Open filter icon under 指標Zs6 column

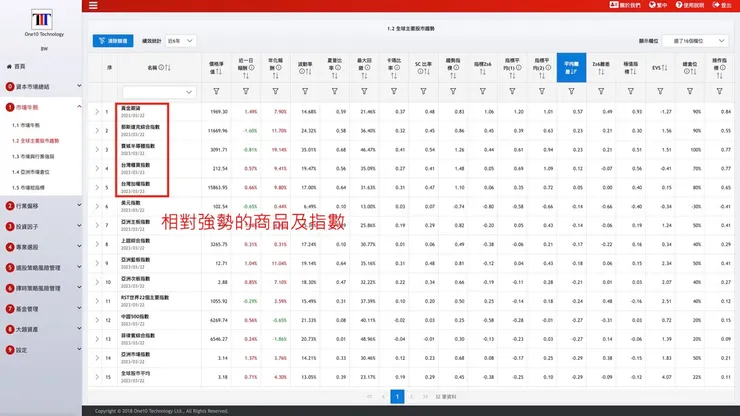(482, 91)
